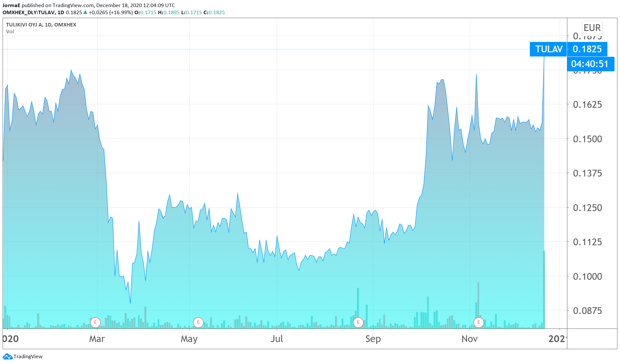Click the 04:40:51 countdown timer label
The image size is (620, 364).
click(590, 64)
